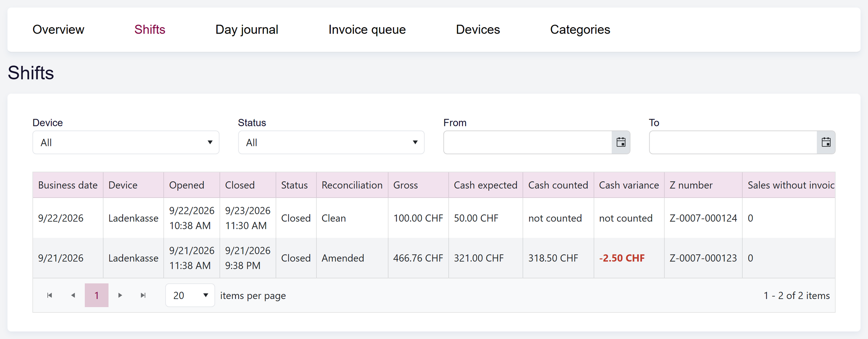Open the Status filter dropdown

coord(331,143)
